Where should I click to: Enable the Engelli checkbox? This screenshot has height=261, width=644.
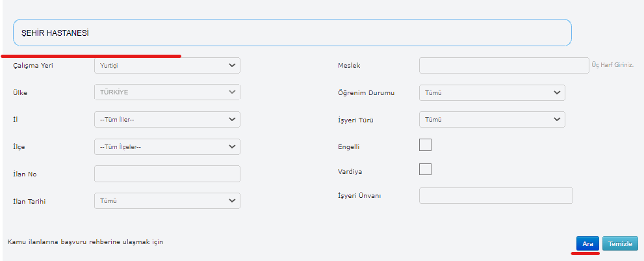(x=426, y=145)
